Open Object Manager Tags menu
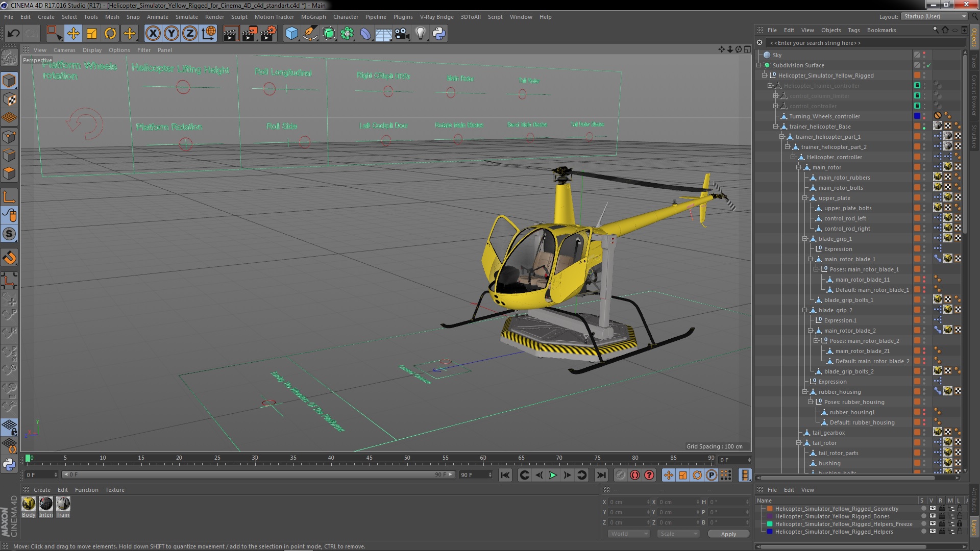The image size is (980, 551). pyautogui.click(x=854, y=30)
